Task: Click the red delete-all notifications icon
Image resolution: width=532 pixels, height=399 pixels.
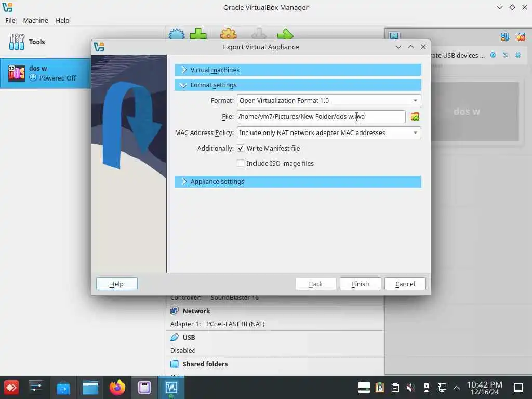Action: 521,37
